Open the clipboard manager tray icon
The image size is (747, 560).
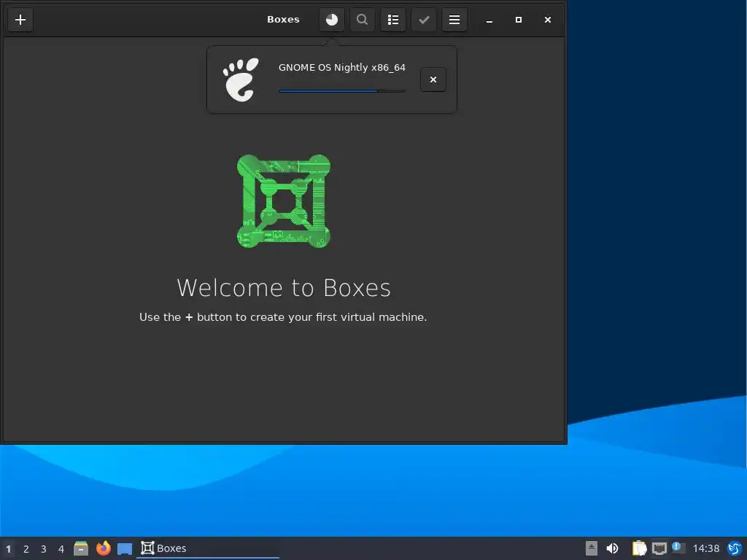point(639,548)
